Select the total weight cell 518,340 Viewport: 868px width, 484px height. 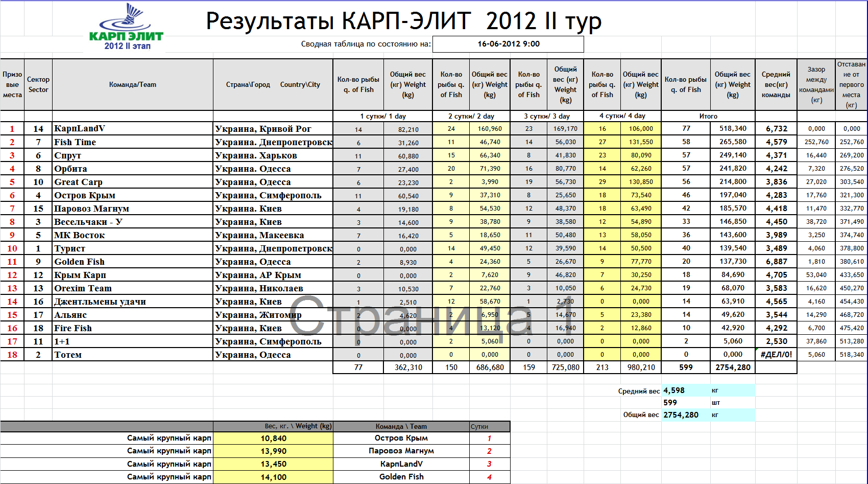click(733, 129)
